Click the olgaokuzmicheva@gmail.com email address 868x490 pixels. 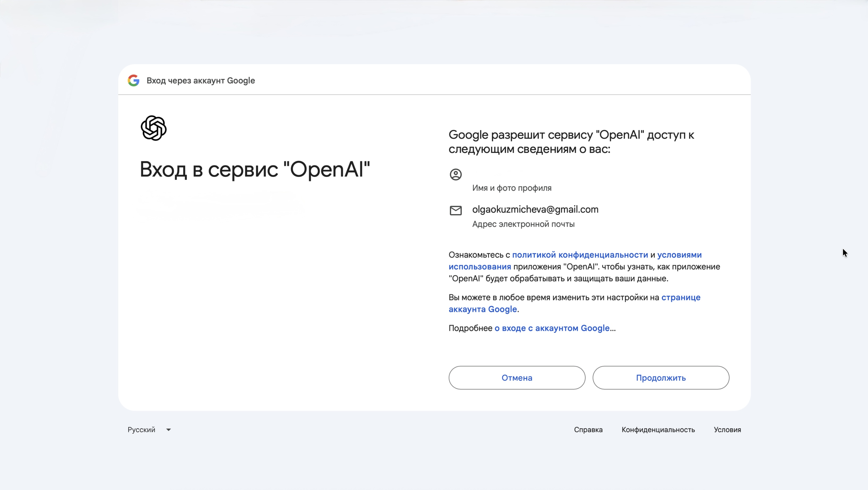535,210
